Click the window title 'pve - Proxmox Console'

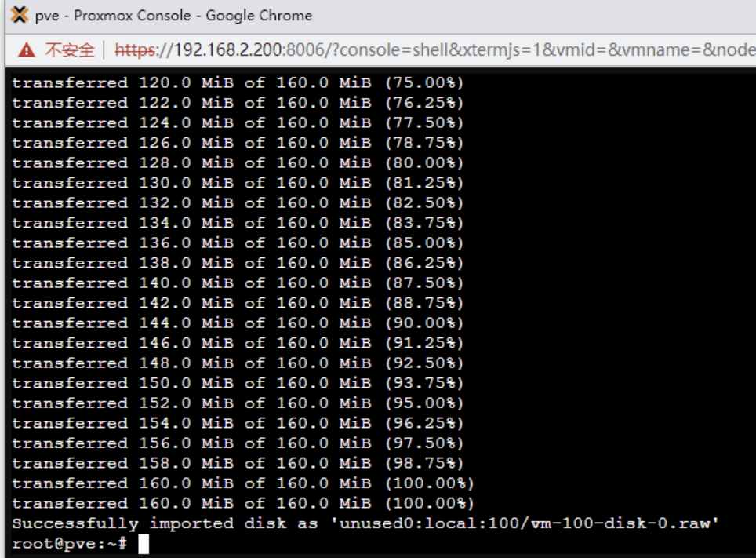(173, 16)
